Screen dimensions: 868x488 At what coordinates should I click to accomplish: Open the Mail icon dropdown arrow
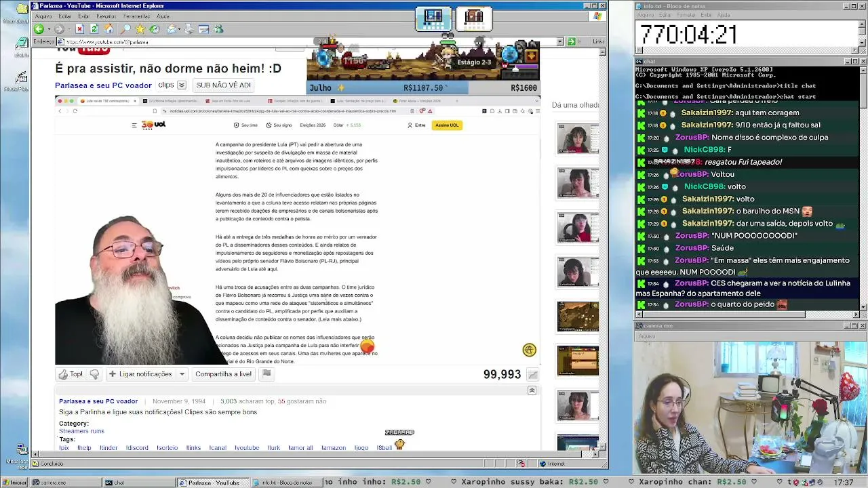tap(179, 29)
